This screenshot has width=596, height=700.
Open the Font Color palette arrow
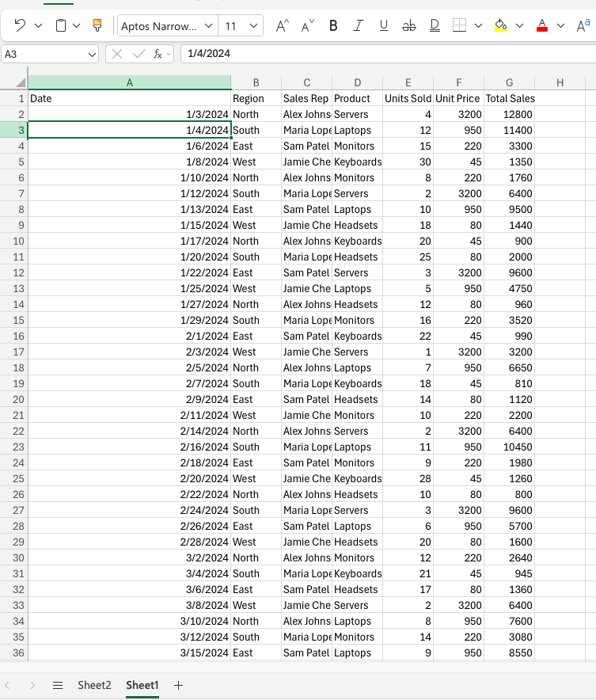(560, 26)
